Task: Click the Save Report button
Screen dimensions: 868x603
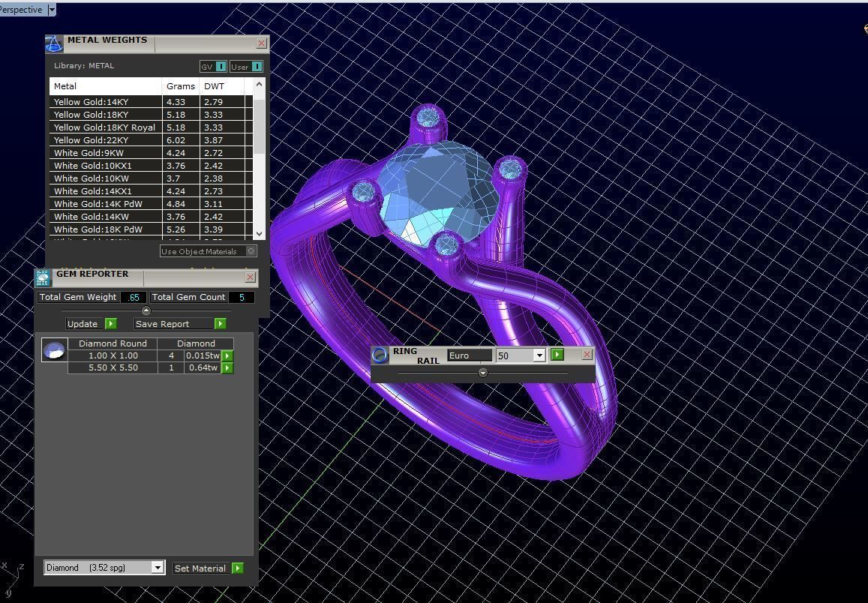Action: (x=174, y=324)
